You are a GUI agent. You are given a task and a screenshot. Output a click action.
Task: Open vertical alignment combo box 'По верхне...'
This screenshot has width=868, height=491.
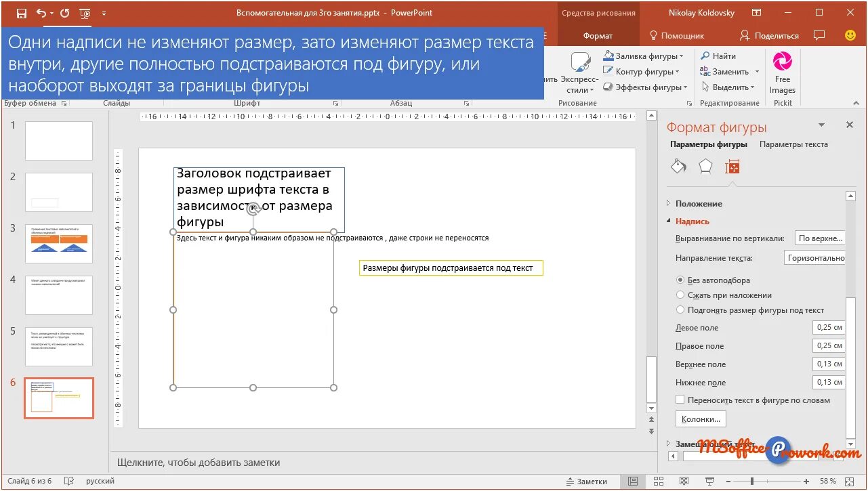[820, 238]
